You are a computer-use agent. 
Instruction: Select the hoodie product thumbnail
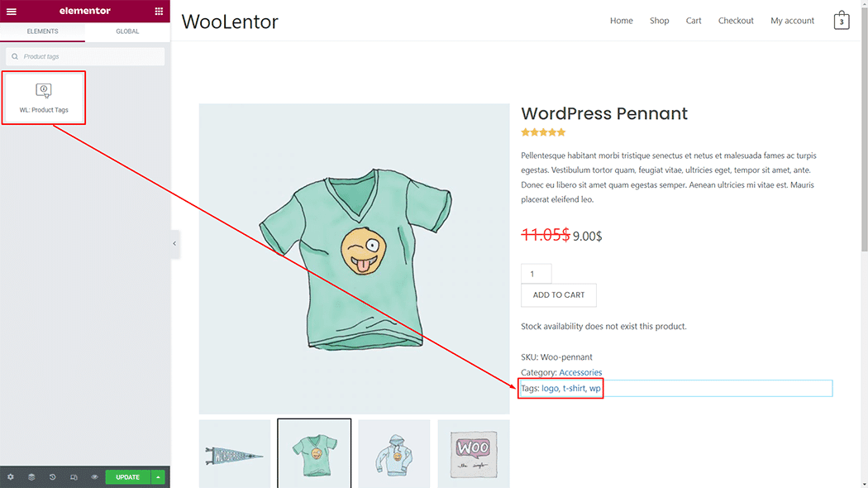point(393,453)
